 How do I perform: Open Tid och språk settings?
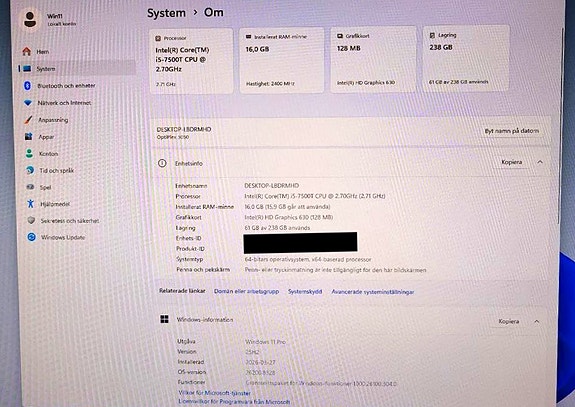coord(56,170)
